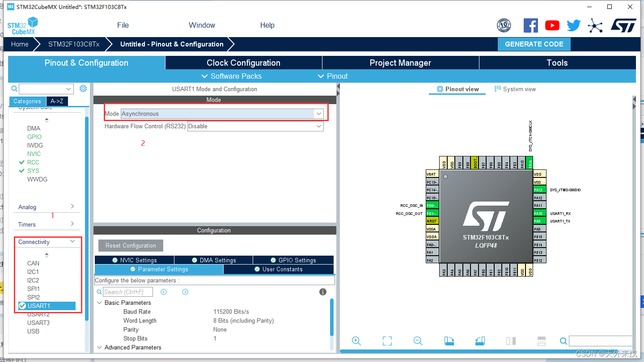Click the info icon in Parameter Settings
The height and width of the screenshot is (362, 644).
coord(322,291)
